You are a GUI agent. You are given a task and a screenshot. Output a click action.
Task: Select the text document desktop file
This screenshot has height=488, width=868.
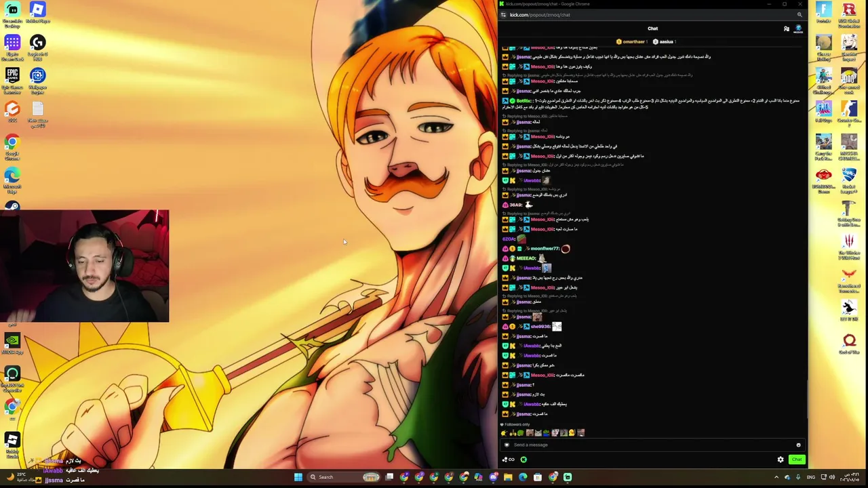click(x=37, y=114)
